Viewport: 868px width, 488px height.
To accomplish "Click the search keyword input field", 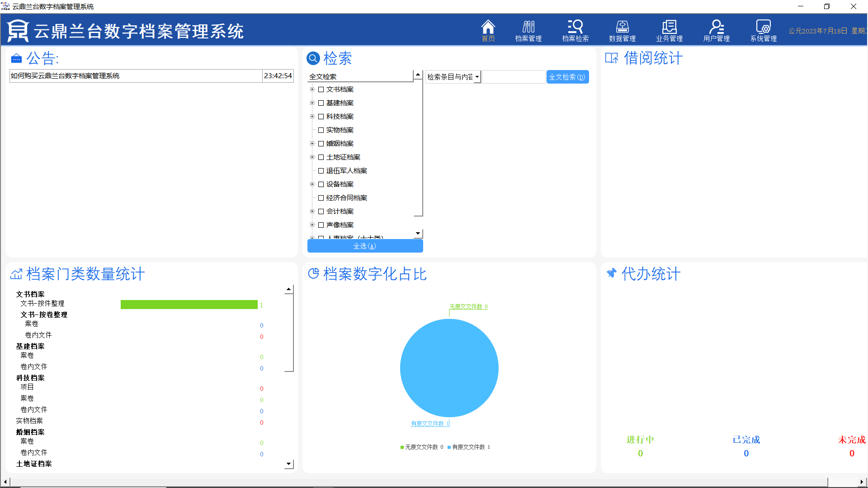I will tap(514, 77).
